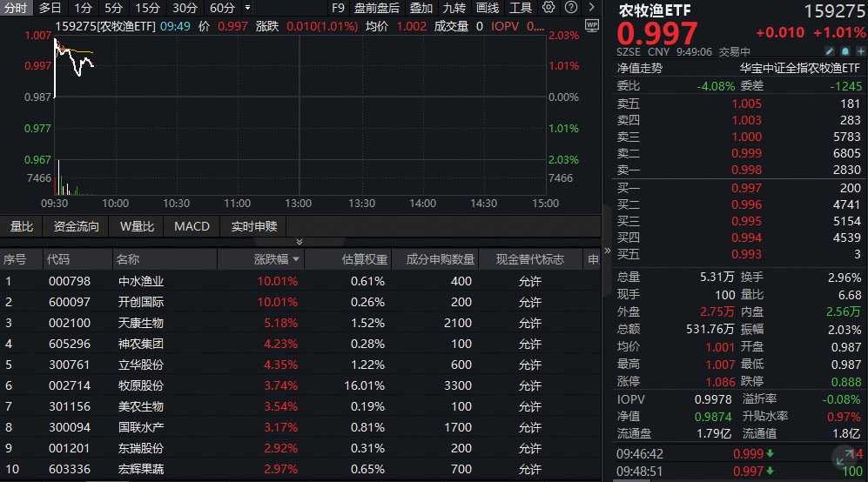Image resolution: width=868 pixels, height=482 pixels.
Task: Open the time period dropdown arrow
Action: click(248, 8)
